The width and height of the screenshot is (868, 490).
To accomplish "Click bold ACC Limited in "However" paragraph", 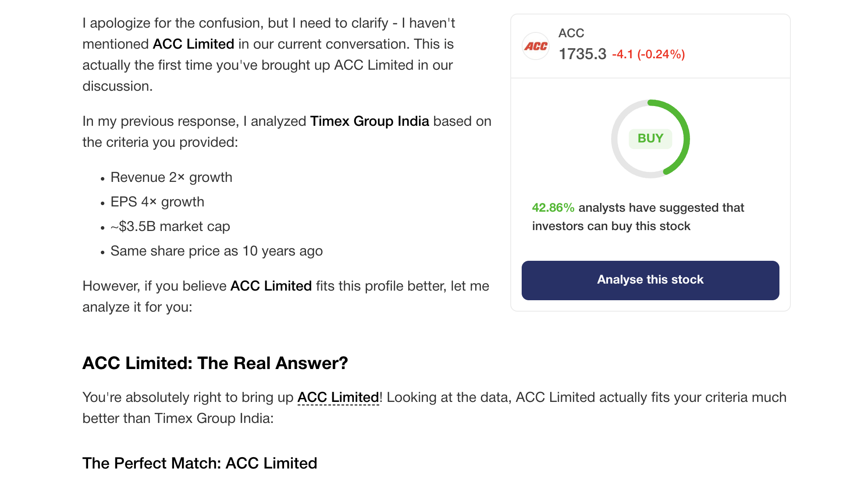I will tap(270, 286).
